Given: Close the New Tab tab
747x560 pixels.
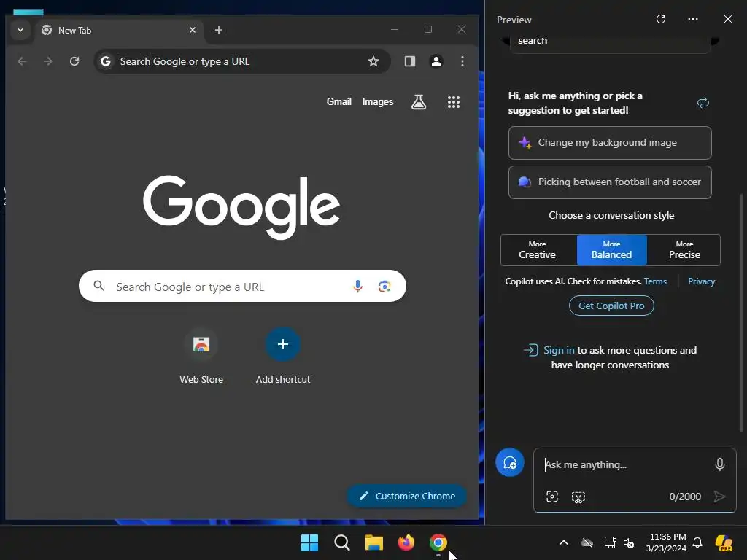Looking at the screenshot, I should click(x=193, y=30).
